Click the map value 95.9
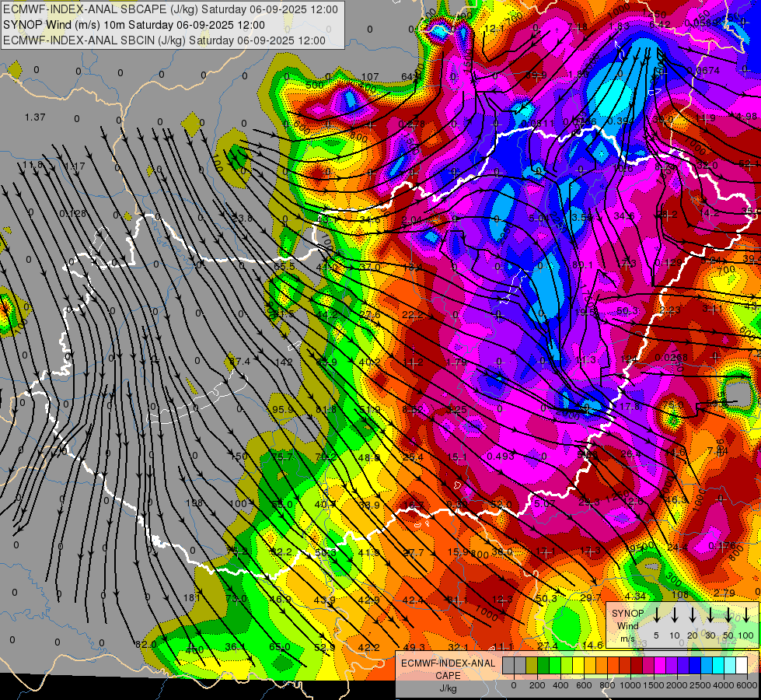The image size is (761, 700). tap(282, 410)
